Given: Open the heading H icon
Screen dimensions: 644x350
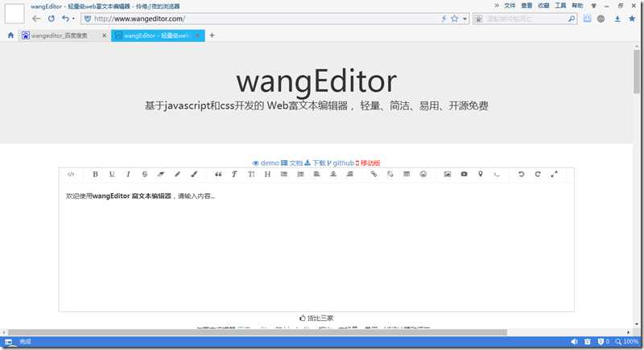Looking at the screenshot, I should [x=267, y=175].
